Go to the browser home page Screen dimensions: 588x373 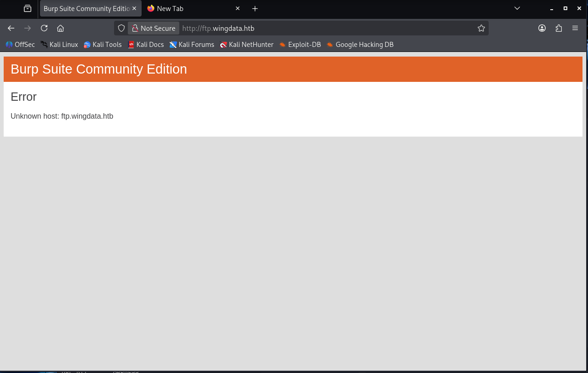click(60, 28)
